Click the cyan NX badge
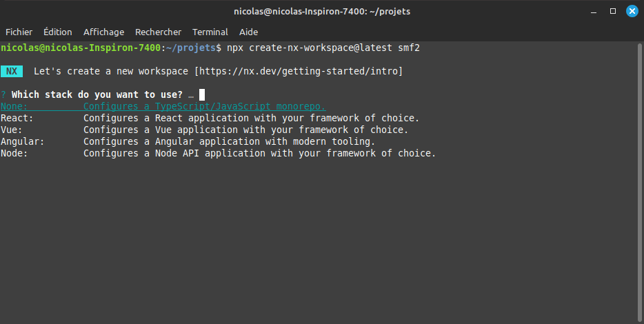 coord(11,71)
